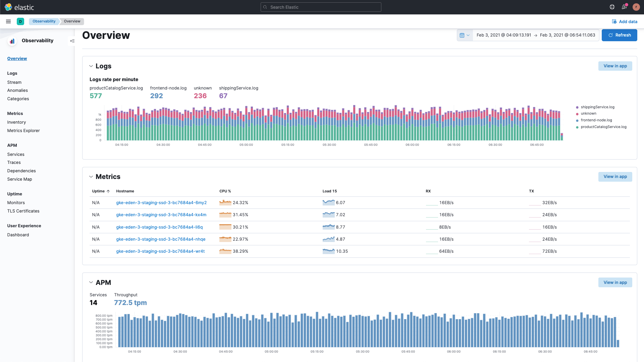Toggle unknown legend item
Screen dimensions: 644x362
[x=588, y=114]
